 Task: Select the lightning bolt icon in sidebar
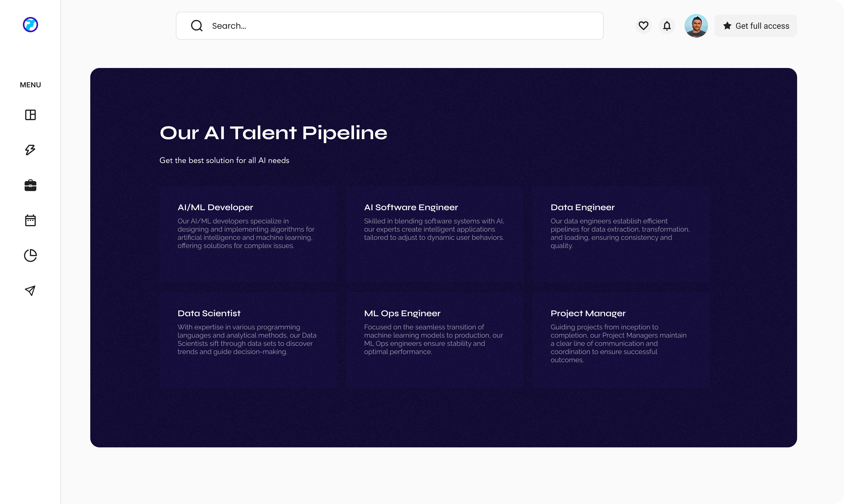click(30, 150)
